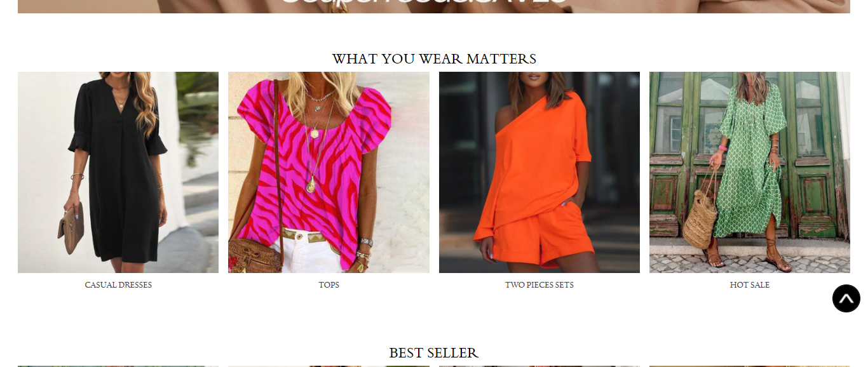The image size is (868, 367).
Task: Visit the TWO PIECES SETS link
Action: point(539,285)
